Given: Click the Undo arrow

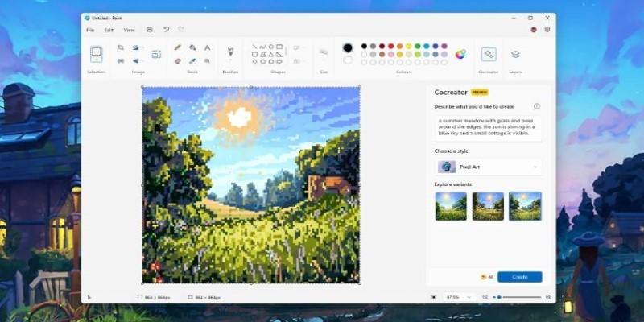Looking at the screenshot, I should 166,30.
